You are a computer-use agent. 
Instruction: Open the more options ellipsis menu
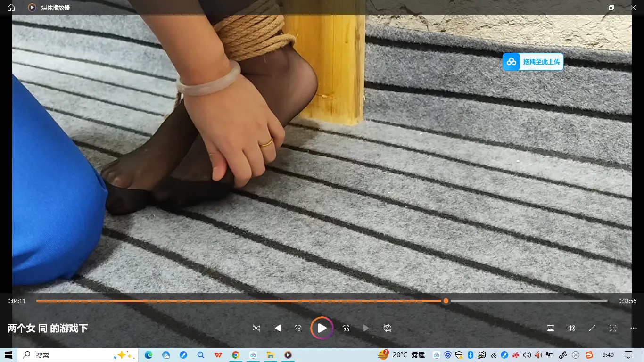pos(634,328)
